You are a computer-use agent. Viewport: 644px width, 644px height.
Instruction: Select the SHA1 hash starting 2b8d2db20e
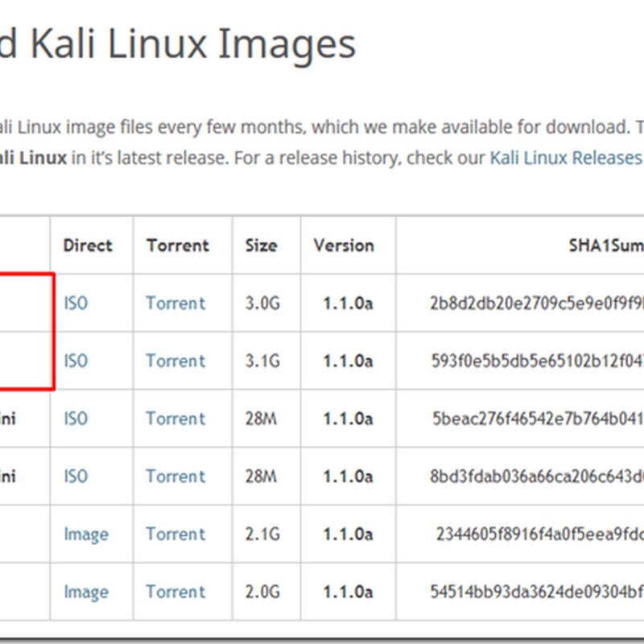pos(537,303)
